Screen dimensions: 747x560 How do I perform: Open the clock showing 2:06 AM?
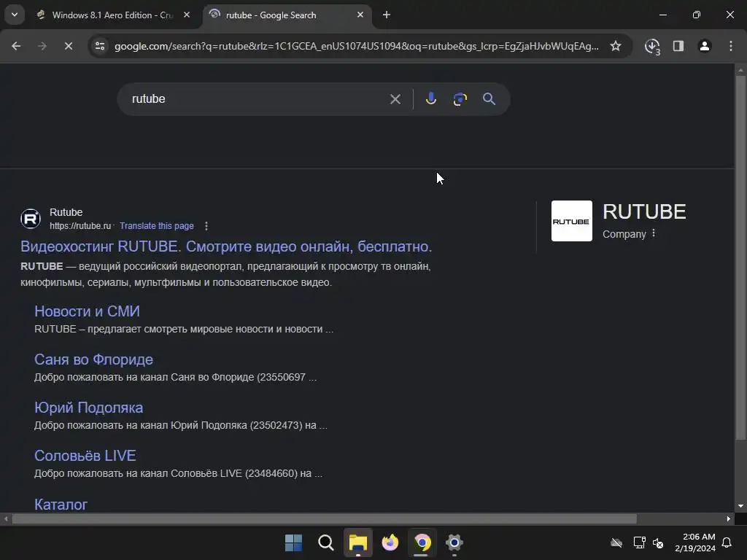click(695, 542)
